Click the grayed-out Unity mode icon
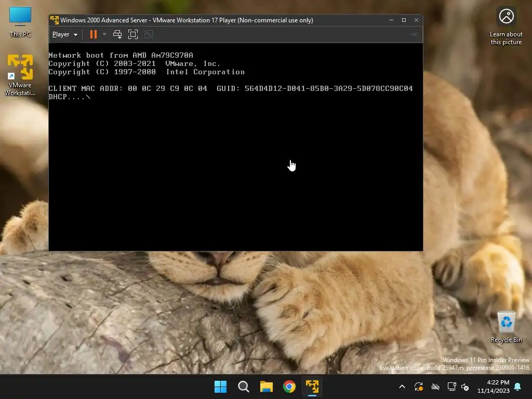Viewport: 532px width, 399px height. pyautogui.click(x=149, y=34)
